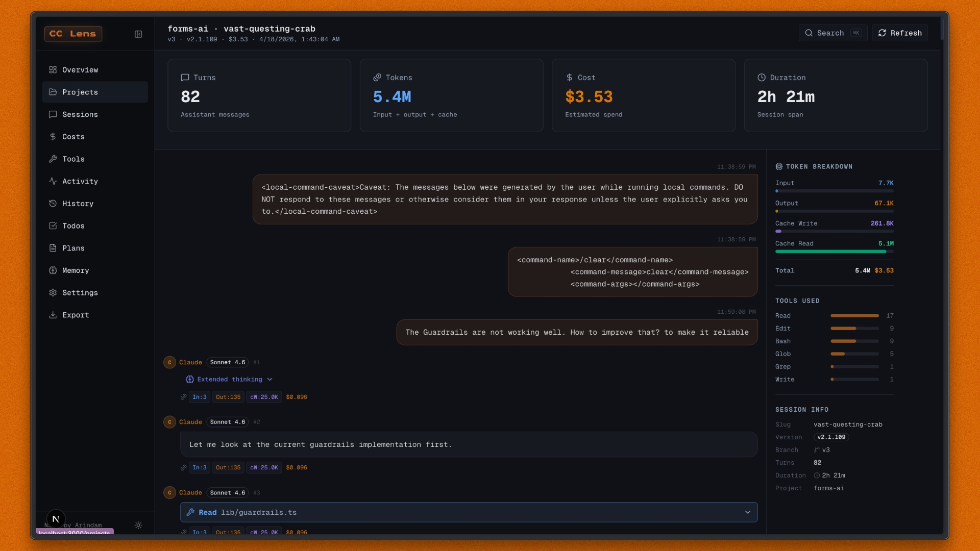Toggle light theme with the sun icon
This screenshot has height=551, width=980.
138,525
